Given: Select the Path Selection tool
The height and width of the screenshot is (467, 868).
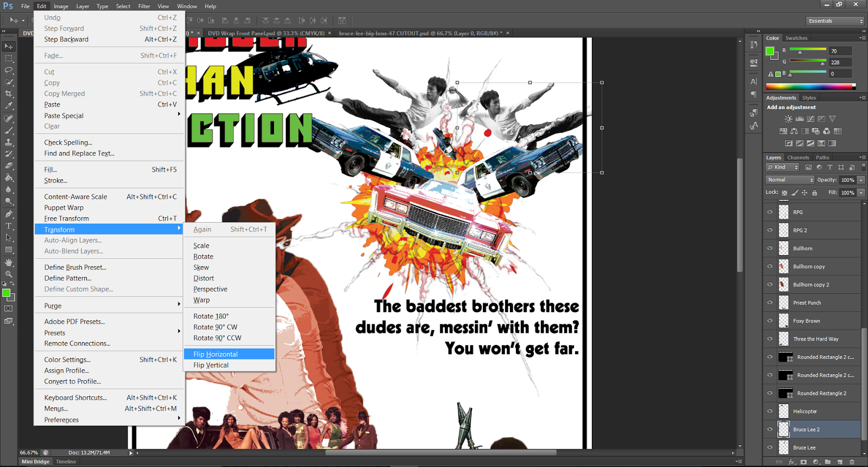Looking at the screenshot, I should click(x=9, y=238).
